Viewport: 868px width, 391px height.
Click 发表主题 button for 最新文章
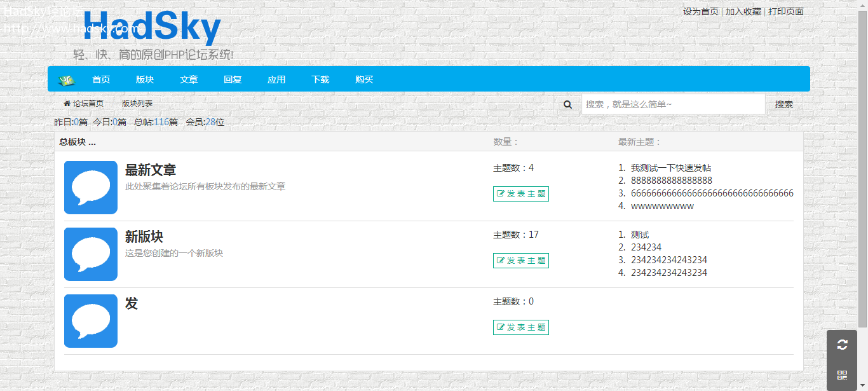tap(521, 194)
